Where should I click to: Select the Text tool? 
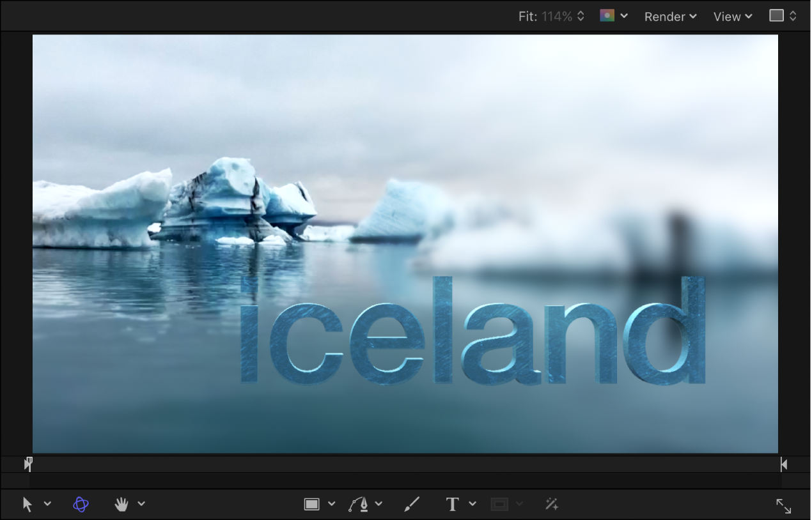pyautogui.click(x=451, y=504)
